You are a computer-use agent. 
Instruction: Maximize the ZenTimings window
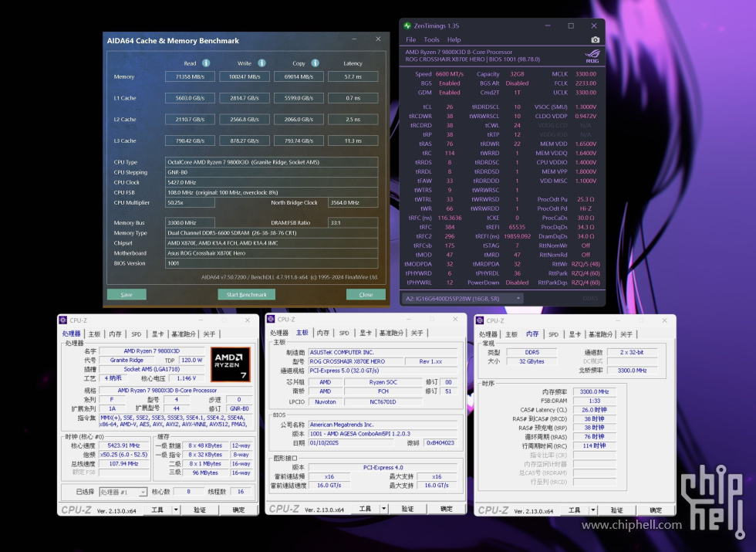point(571,25)
